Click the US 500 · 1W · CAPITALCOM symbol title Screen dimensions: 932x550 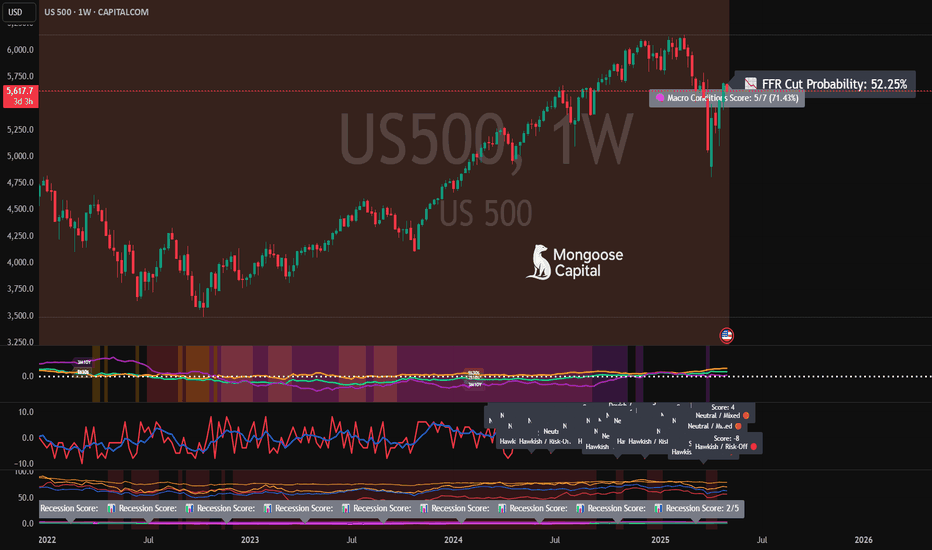pos(96,12)
